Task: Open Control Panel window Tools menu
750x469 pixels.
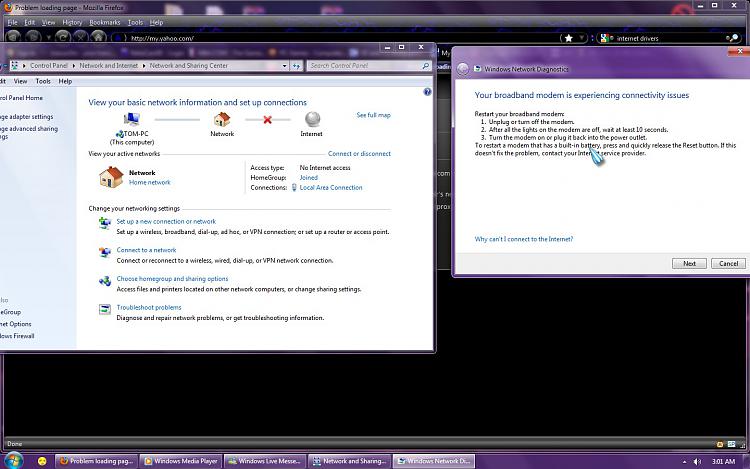Action: (x=43, y=81)
